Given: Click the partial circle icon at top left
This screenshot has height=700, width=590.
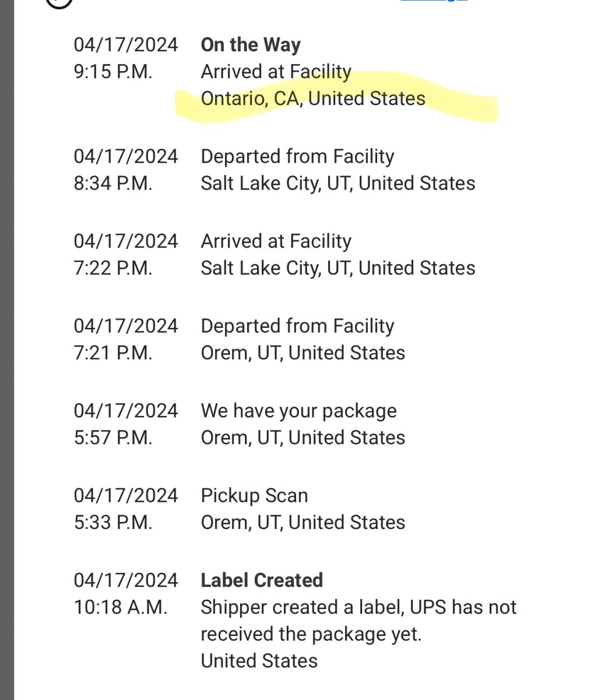Looking at the screenshot, I should (x=59, y=3).
